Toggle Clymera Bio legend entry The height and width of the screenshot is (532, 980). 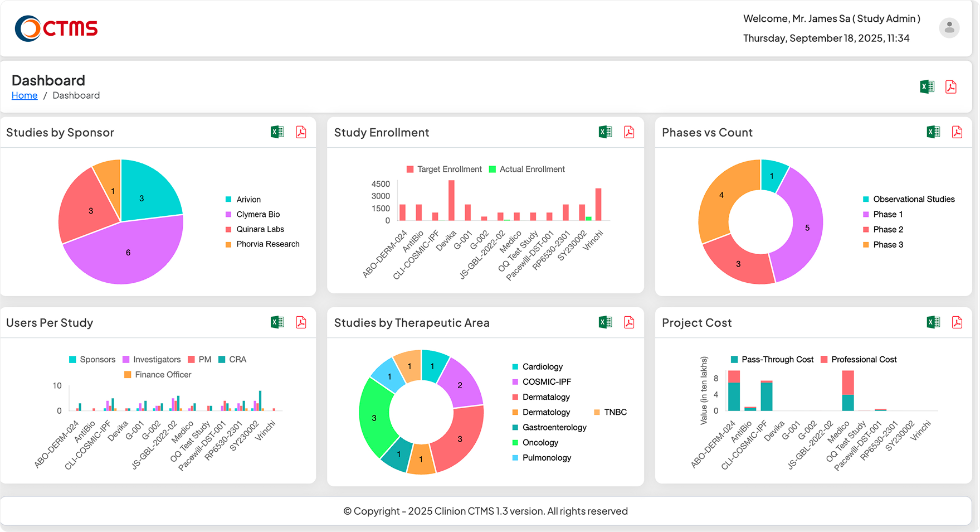coord(252,214)
